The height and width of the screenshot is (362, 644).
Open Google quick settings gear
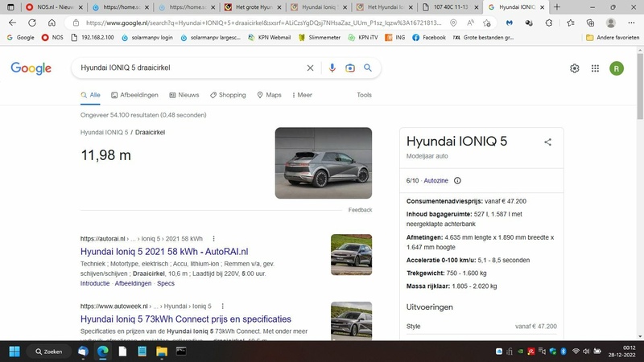[575, 68]
